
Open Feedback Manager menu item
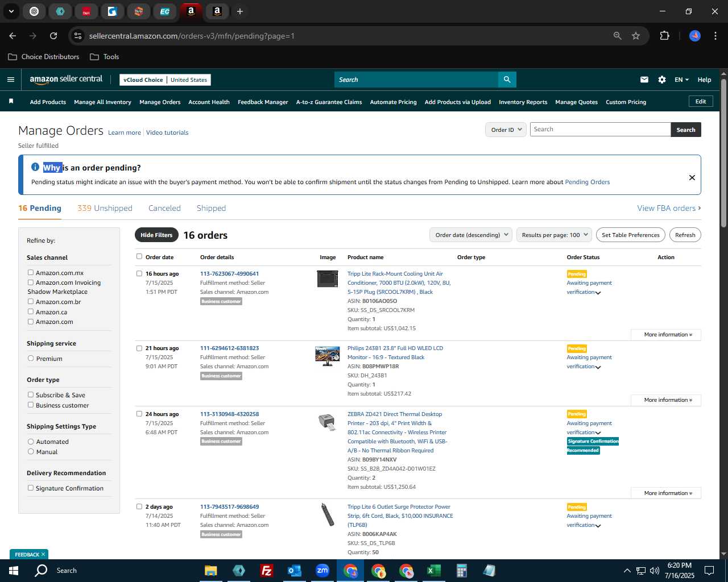(263, 102)
